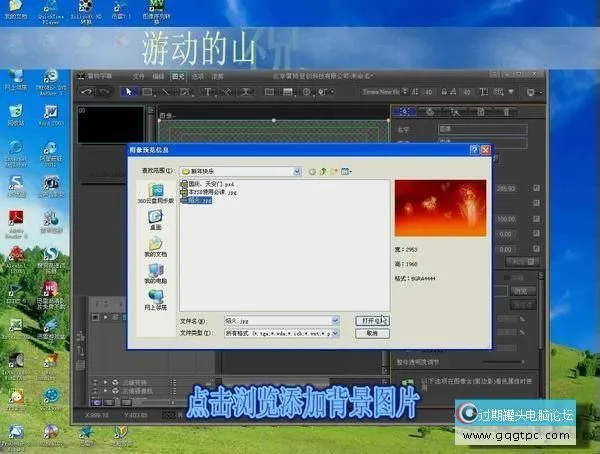Open Internet Explorer desktop icon

coord(16,154)
